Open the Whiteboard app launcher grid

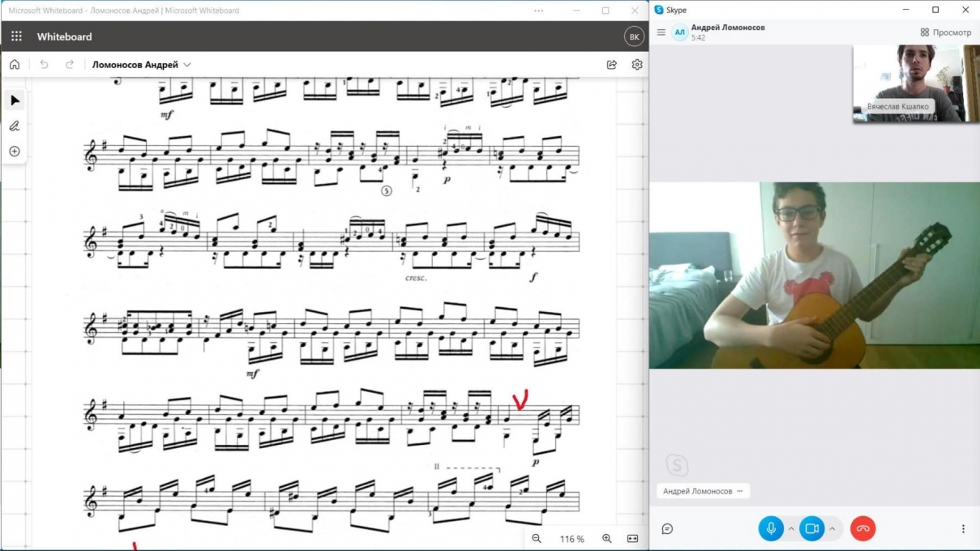(x=16, y=36)
